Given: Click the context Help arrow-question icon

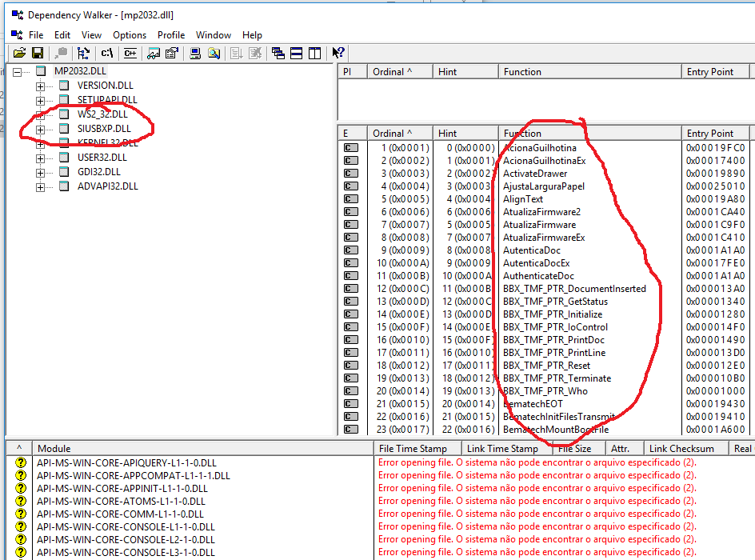Looking at the screenshot, I should [x=338, y=54].
